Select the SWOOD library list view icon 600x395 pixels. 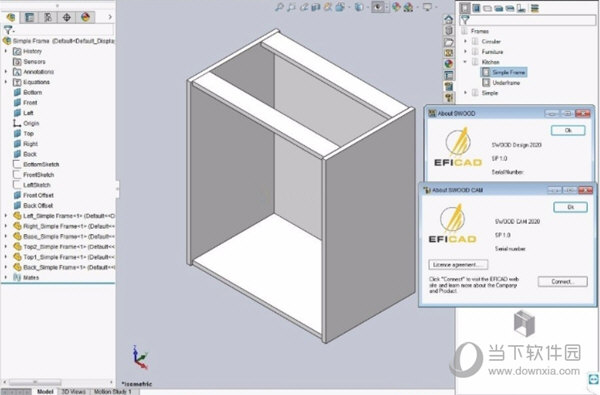535,8
